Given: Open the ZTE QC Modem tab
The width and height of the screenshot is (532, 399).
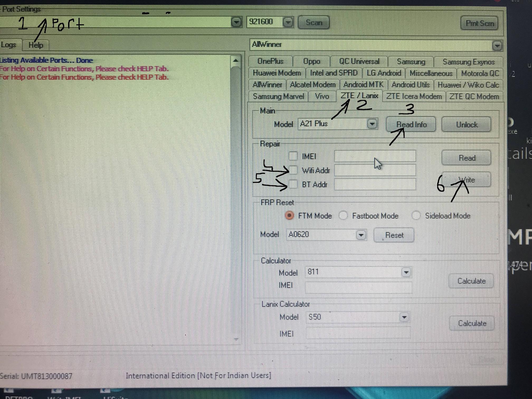Looking at the screenshot, I should click(x=474, y=97).
